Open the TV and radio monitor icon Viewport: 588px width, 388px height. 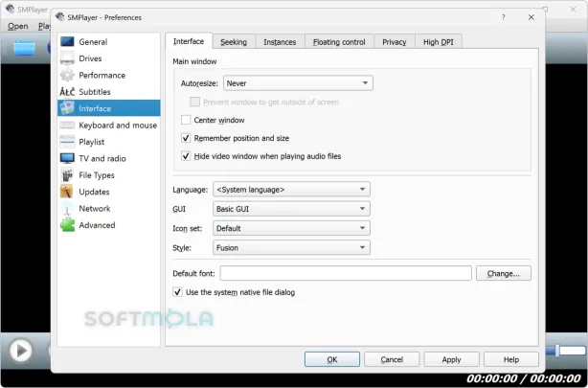[x=67, y=158]
